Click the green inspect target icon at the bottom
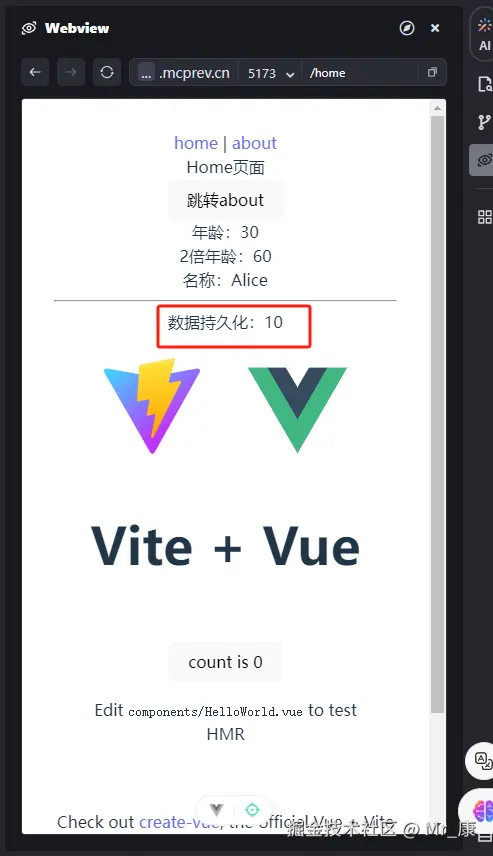This screenshot has width=493, height=856. [x=252, y=809]
